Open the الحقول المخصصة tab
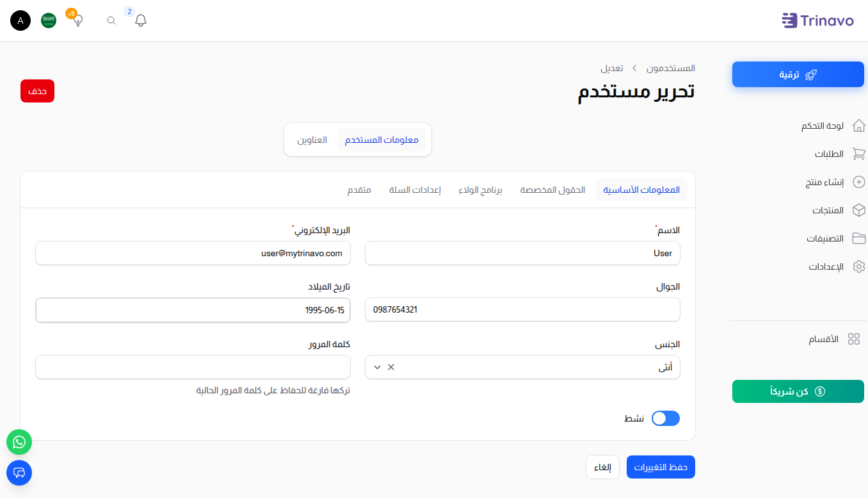868x499 pixels. coord(552,190)
